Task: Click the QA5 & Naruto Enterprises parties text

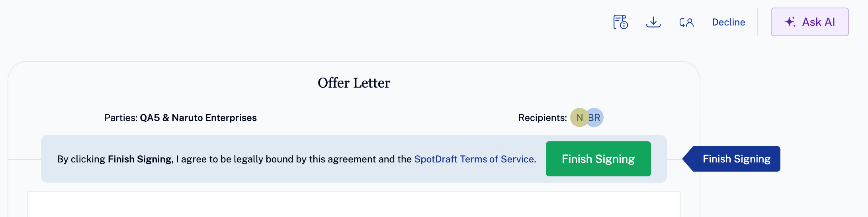Action: [198, 117]
